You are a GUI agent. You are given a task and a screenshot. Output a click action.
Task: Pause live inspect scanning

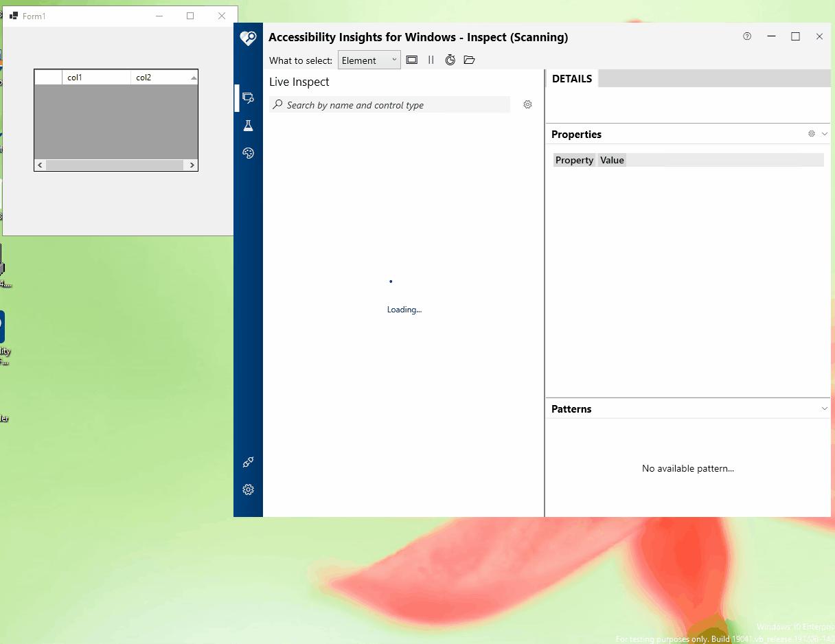[x=431, y=60]
